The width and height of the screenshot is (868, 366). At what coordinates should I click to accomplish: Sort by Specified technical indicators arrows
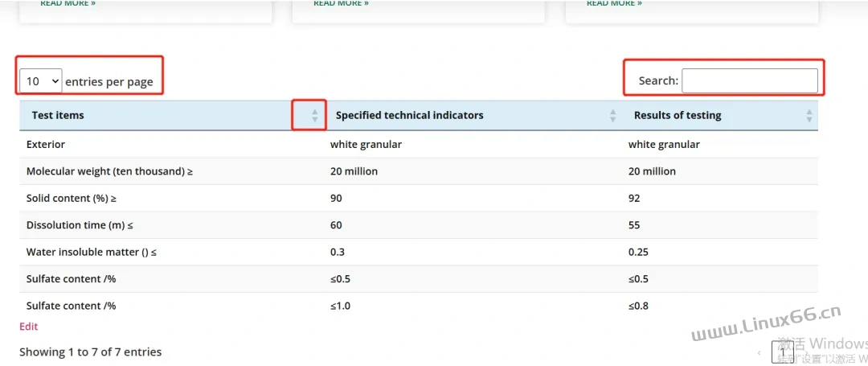612,115
